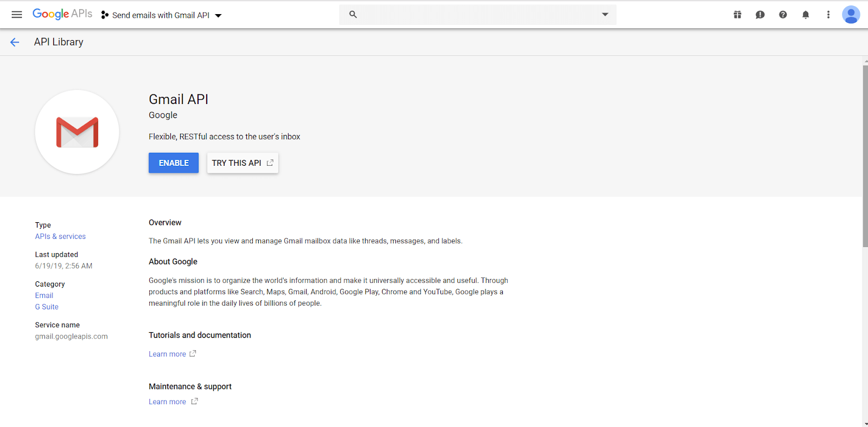This screenshot has width=868, height=427.
Task: Click the vertical page scrollbar
Action: 865,156
